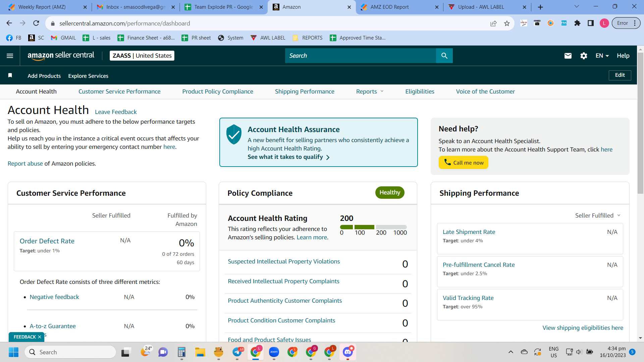Open the REPORTS bookmark folder

coord(308,38)
